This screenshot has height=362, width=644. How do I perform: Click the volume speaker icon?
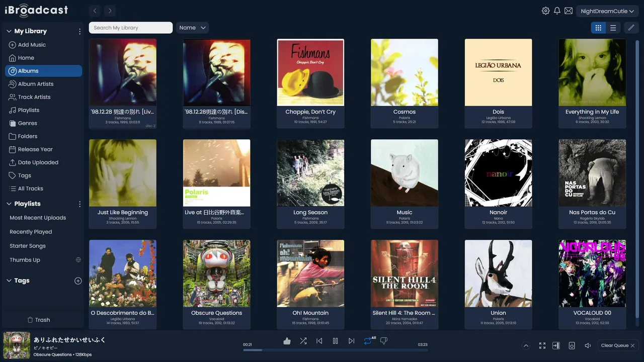pyautogui.click(x=588, y=345)
